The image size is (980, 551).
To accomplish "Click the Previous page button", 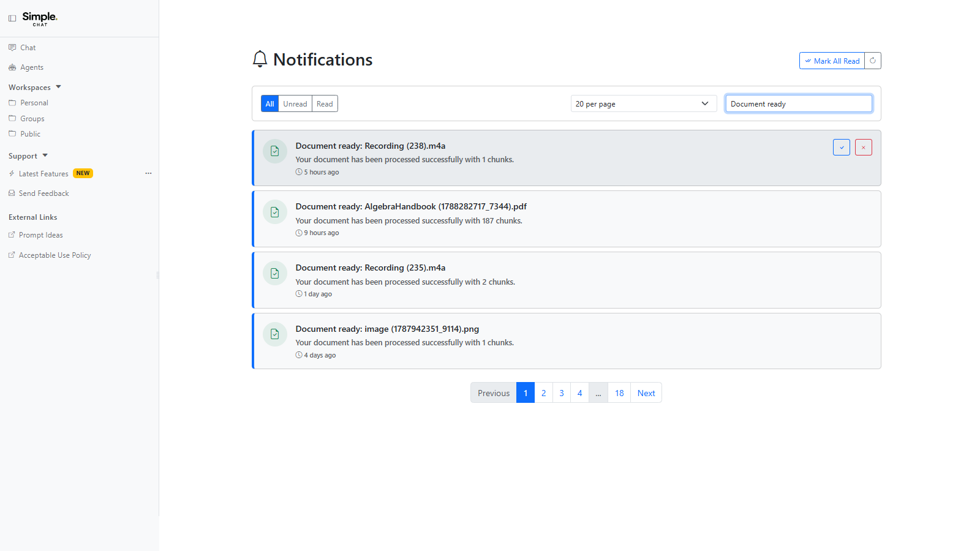I will 494,393.
